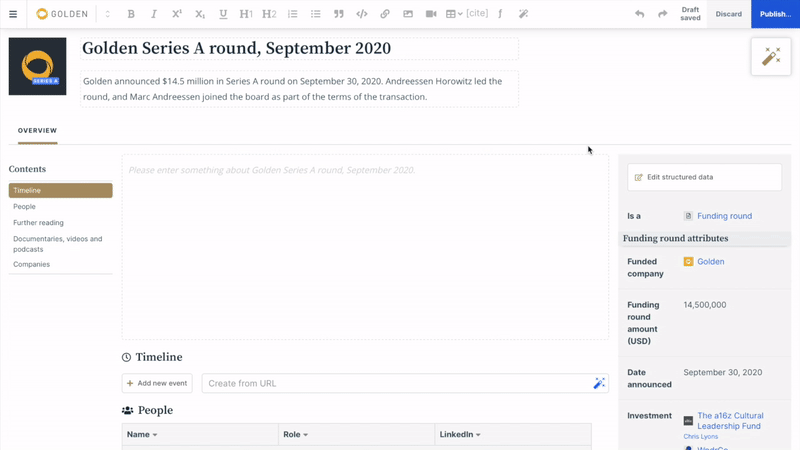Switch to the Overview tab
This screenshot has height=450, width=800.
(x=37, y=131)
